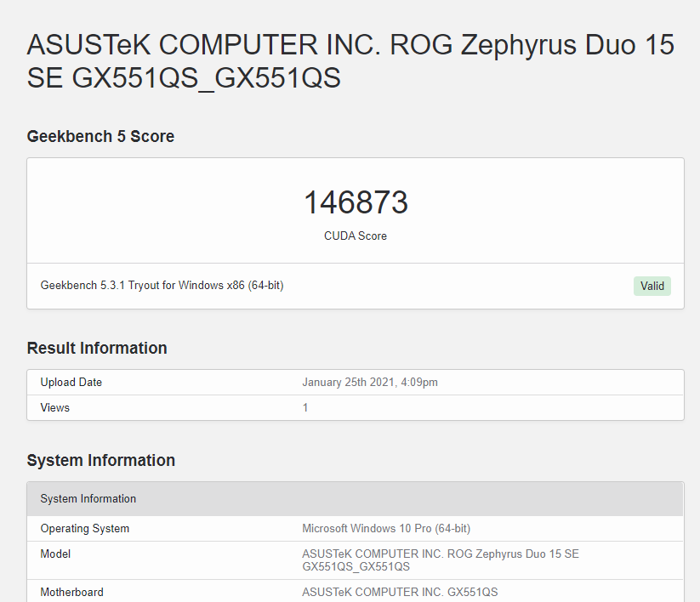Select the "January 25th 2021, 4:09pm" date value

click(x=370, y=382)
